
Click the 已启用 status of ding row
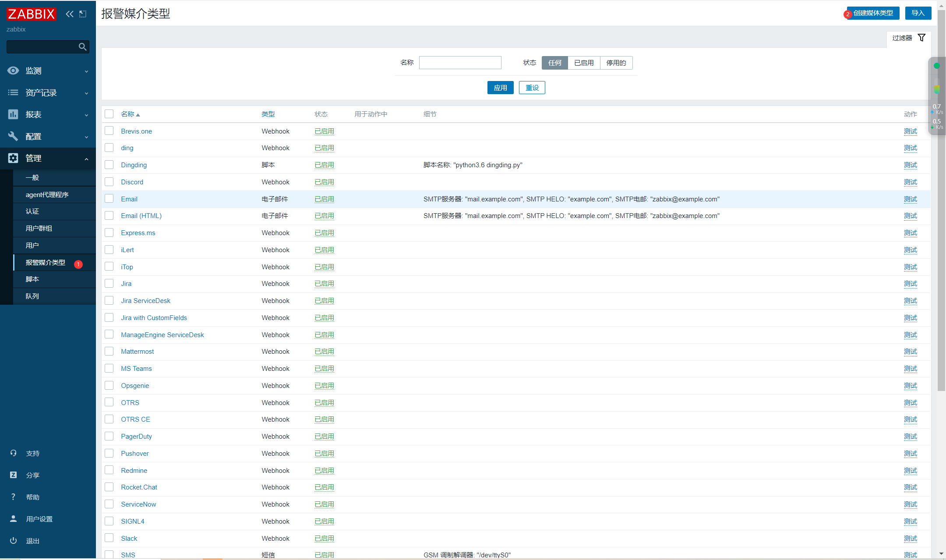coord(324,148)
